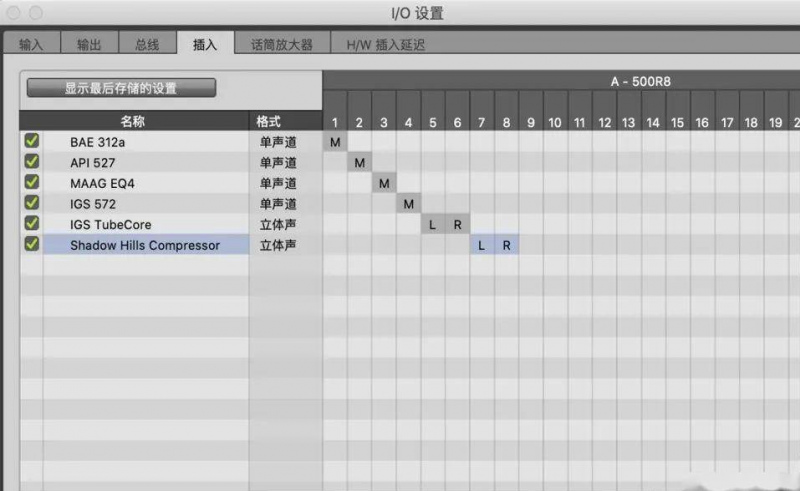Click the M assignment cell for BAE 312a
Screen dimensions: 800x491
(335, 142)
